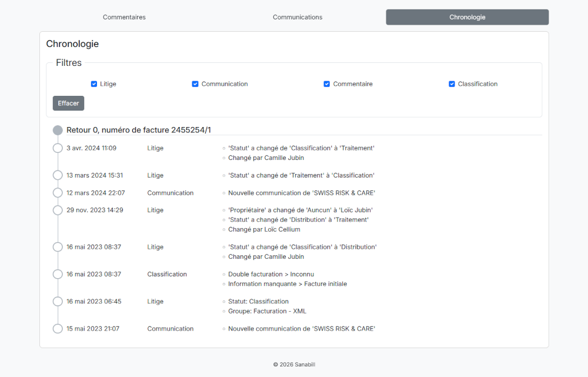Image resolution: width=588 pixels, height=377 pixels.
Task: Toggle the Commentaire filter off
Action: click(327, 84)
